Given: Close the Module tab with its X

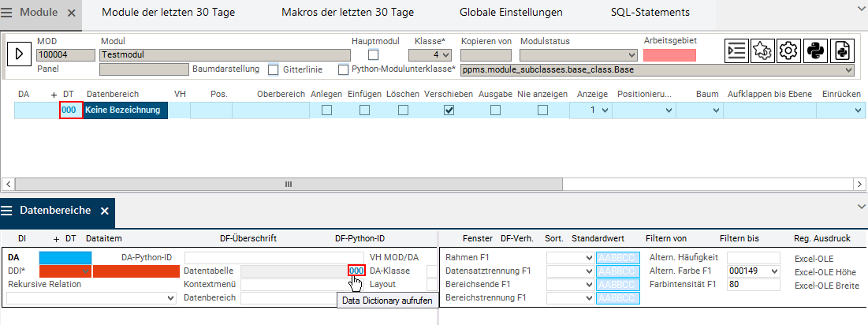Looking at the screenshot, I should [71, 13].
